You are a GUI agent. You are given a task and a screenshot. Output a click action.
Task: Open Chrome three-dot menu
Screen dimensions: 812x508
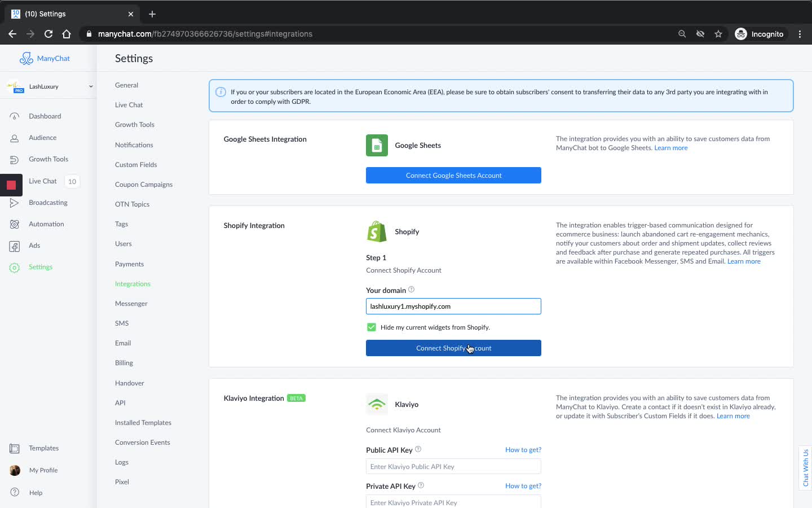tap(800, 34)
